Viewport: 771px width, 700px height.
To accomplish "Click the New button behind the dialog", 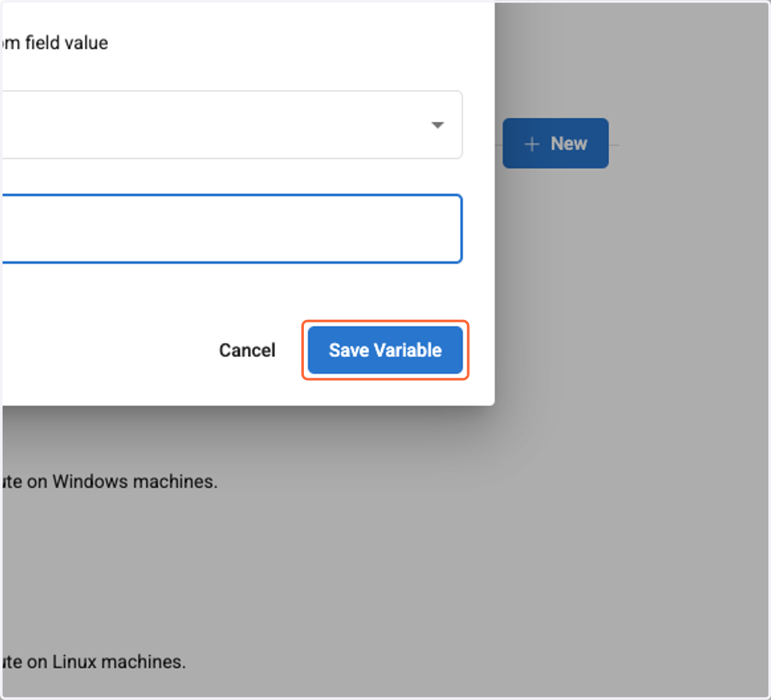I will pyautogui.click(x=555, y=143).
